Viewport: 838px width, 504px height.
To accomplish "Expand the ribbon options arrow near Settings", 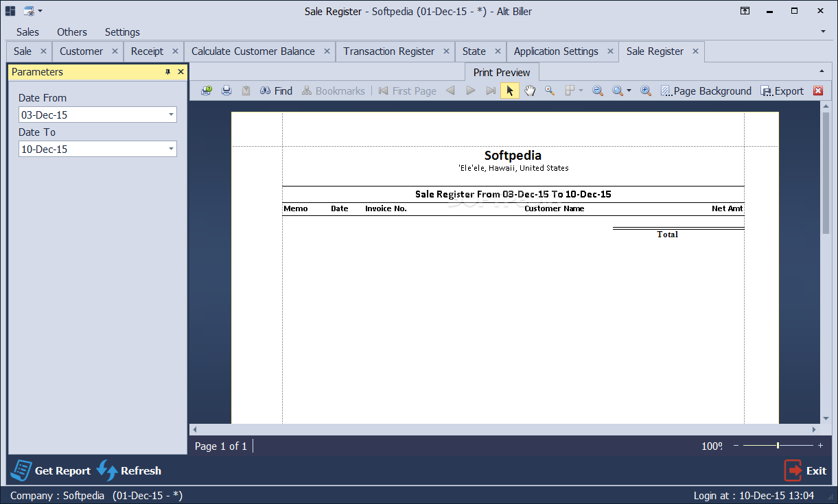I will (823, 32).
